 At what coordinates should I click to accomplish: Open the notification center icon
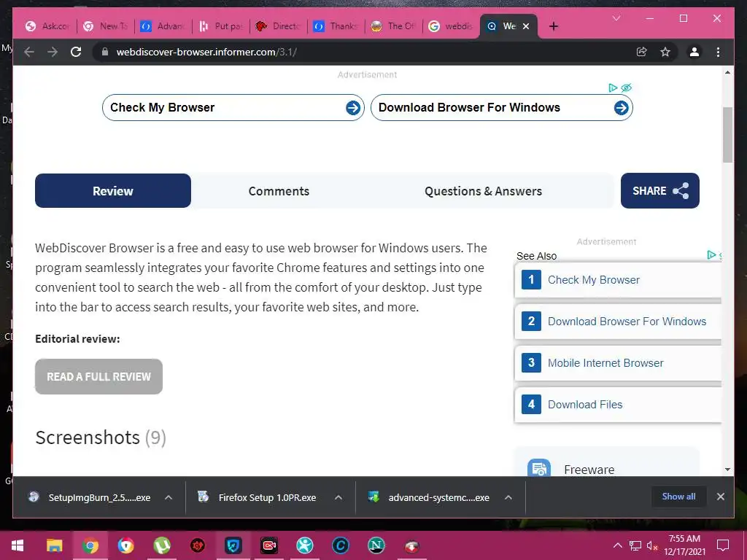(x=723, y=545)
